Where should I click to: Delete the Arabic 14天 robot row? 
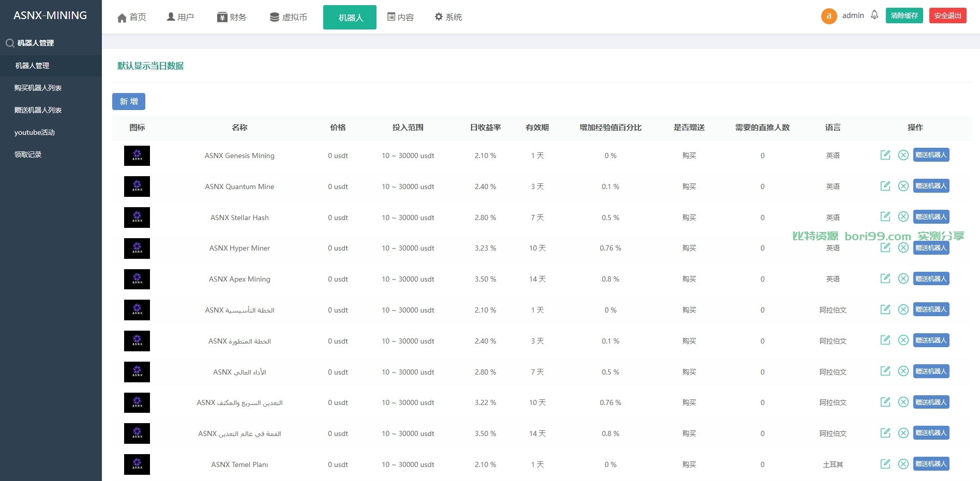[x=903, y=433]
